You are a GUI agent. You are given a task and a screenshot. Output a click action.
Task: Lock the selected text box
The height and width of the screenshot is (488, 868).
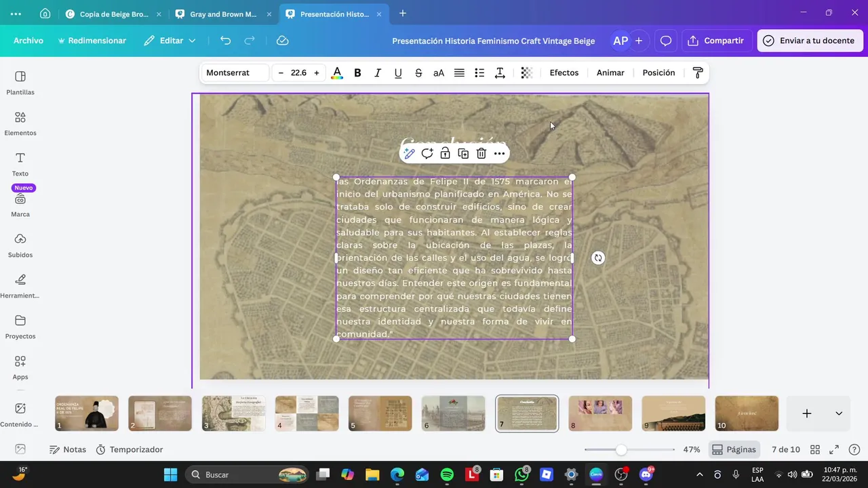pos(445,154)
